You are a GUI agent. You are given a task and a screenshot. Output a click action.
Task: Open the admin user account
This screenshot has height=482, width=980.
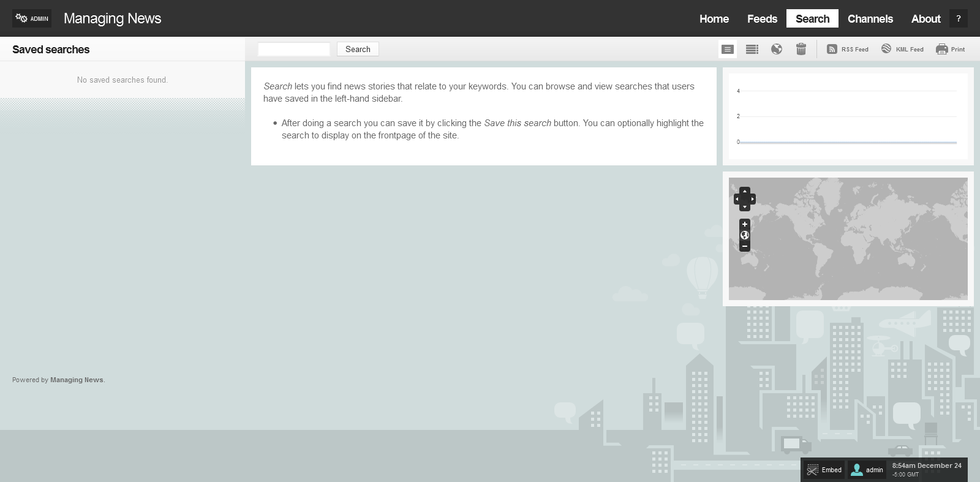(867, 470)
